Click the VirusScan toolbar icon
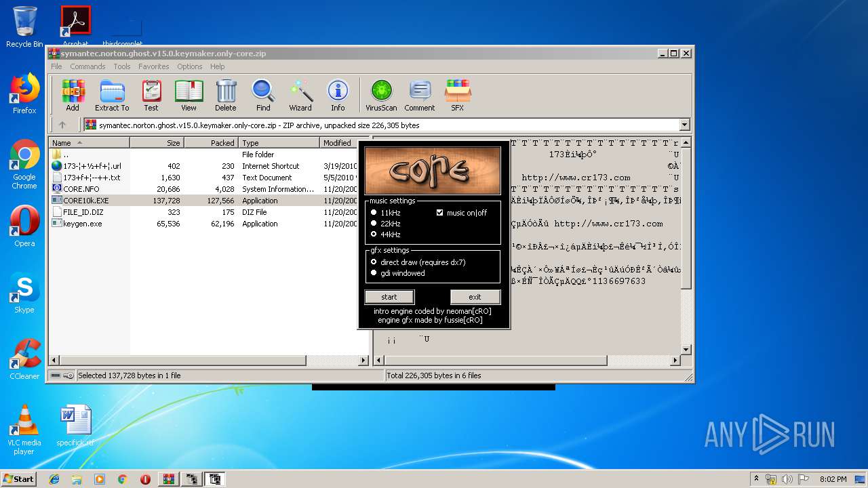Viewport: 868px width, 488px height. coord(381,95)
